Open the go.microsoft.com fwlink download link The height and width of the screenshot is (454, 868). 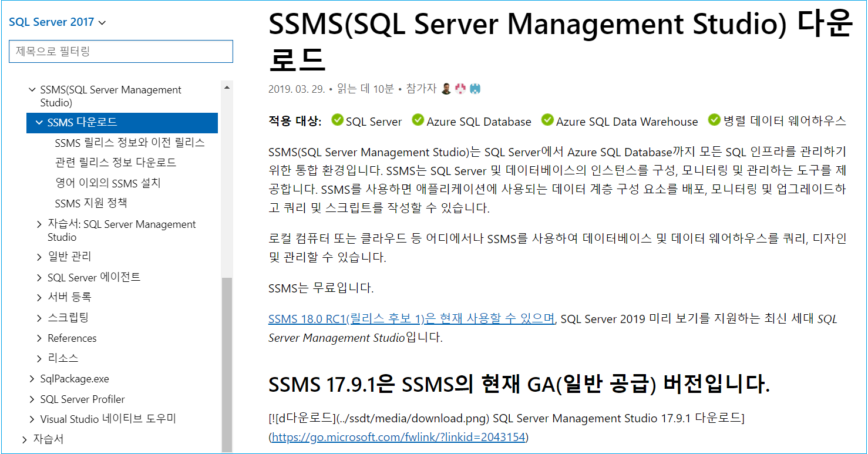coord(399,438)
